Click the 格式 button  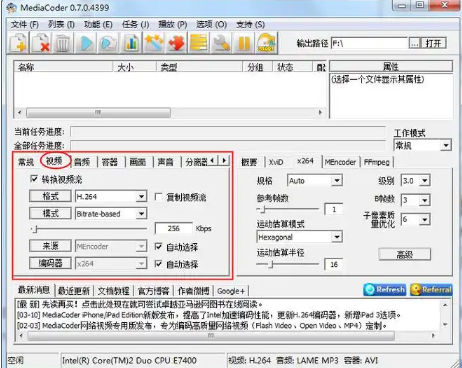click(x=50, y=196)
